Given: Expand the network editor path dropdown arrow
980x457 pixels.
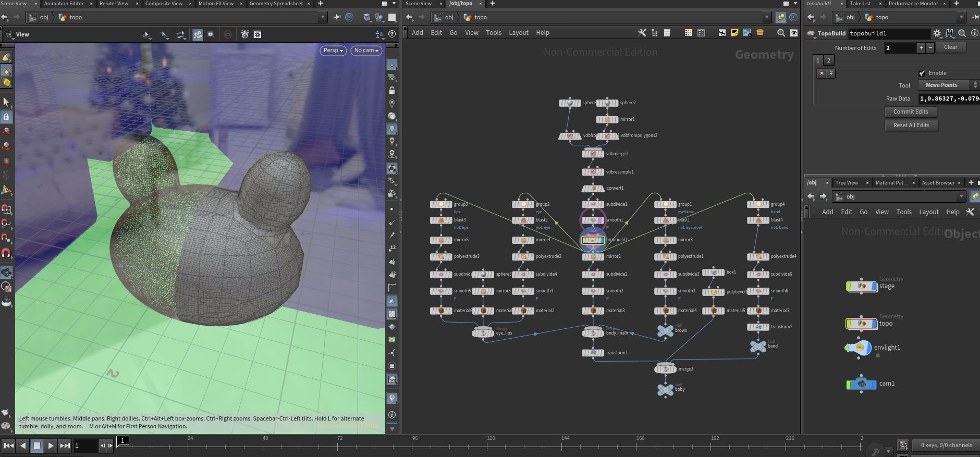Looking at the screenshot, I should pyautogui.click(x=767, y=17).
